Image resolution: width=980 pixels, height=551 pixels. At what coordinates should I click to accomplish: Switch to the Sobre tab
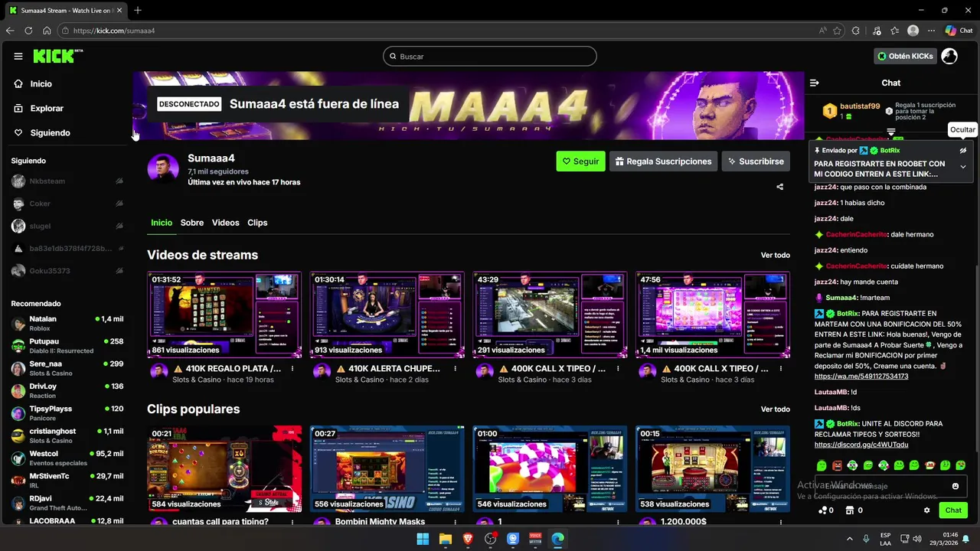point(192,223)
